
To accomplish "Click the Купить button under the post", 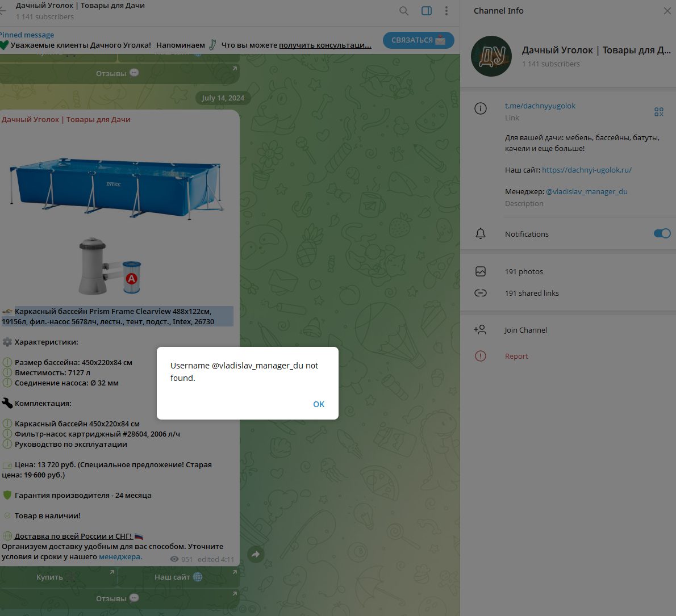I will coord(58,577).
